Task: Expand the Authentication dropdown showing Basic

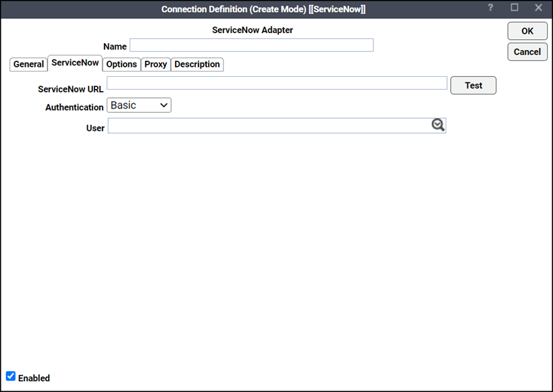Action: [x=139, y=105]
